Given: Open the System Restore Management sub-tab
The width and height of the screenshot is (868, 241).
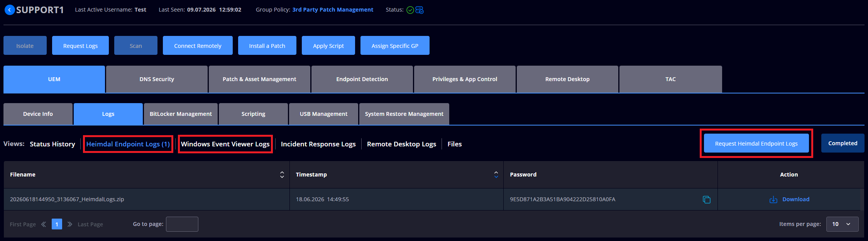Looking at the screenshot, I should tap(404, 114).
